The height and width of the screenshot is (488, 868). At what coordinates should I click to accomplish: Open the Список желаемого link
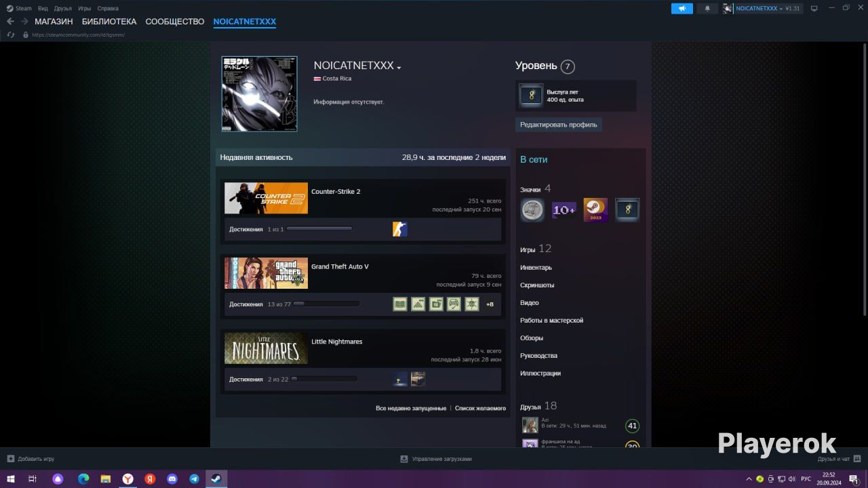480,408
